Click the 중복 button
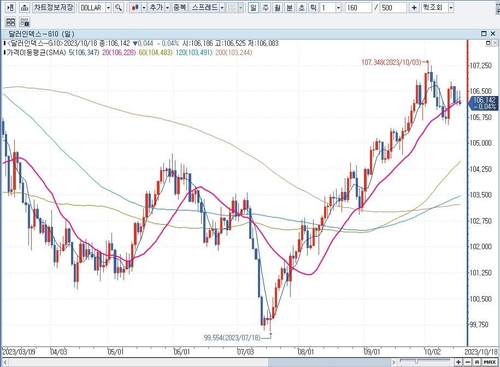 [x=180, y=7]
